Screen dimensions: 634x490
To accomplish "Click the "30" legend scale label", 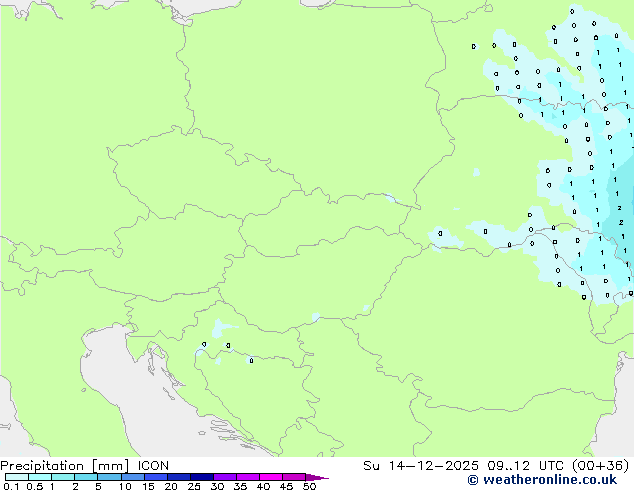I will tap(217, 486).
